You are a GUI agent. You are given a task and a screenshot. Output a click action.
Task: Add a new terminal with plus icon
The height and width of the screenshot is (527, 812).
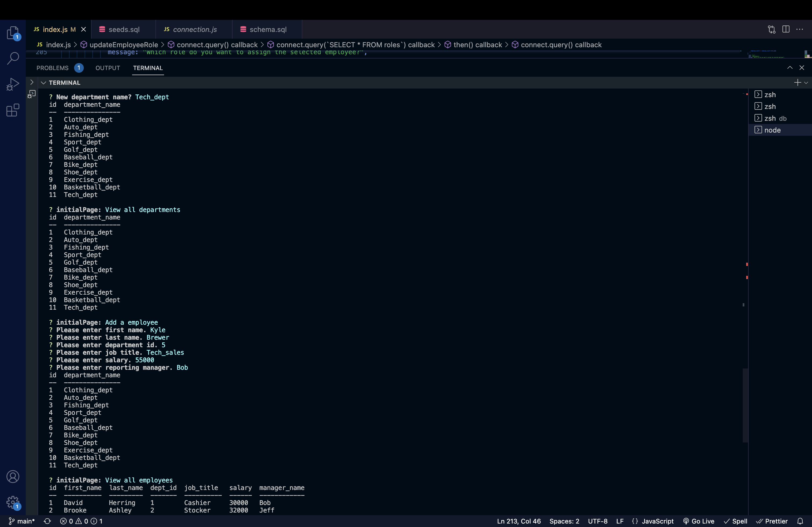(x=797, y=82)
